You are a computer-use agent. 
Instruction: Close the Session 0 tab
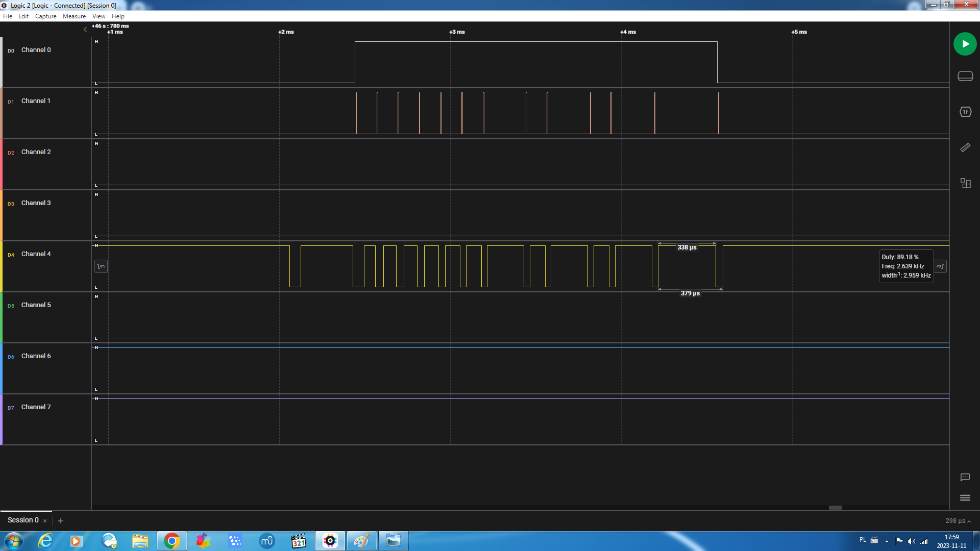click(x=45, y=521)
